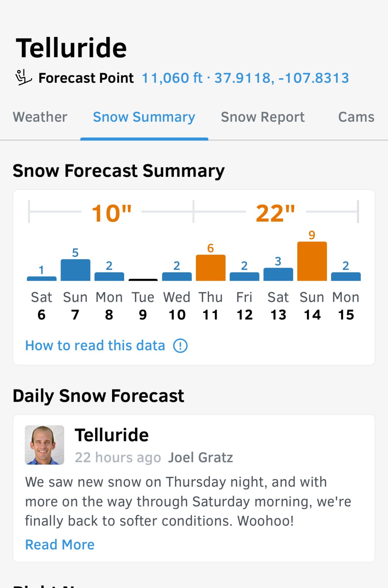Image resolution: width=388 pixels, height=588 pixels.
Task: Select the Monday 15 snow bar
Action: pos(346,276)
